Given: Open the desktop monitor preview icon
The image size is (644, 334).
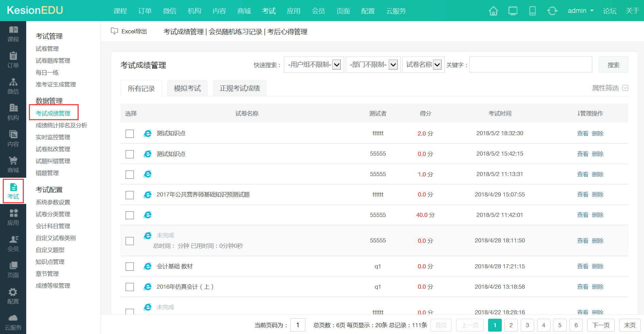Looking at the screenshot, I should [x=513, y=11].
